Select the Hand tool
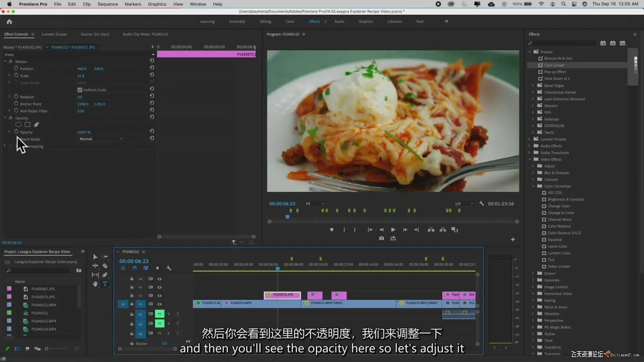Screen dimensions: 644x362 95,284
